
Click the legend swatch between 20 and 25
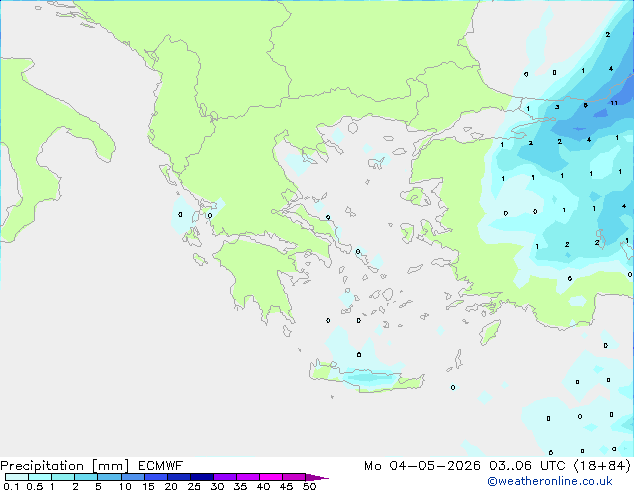pyautogui.click(x=179, y=477)
